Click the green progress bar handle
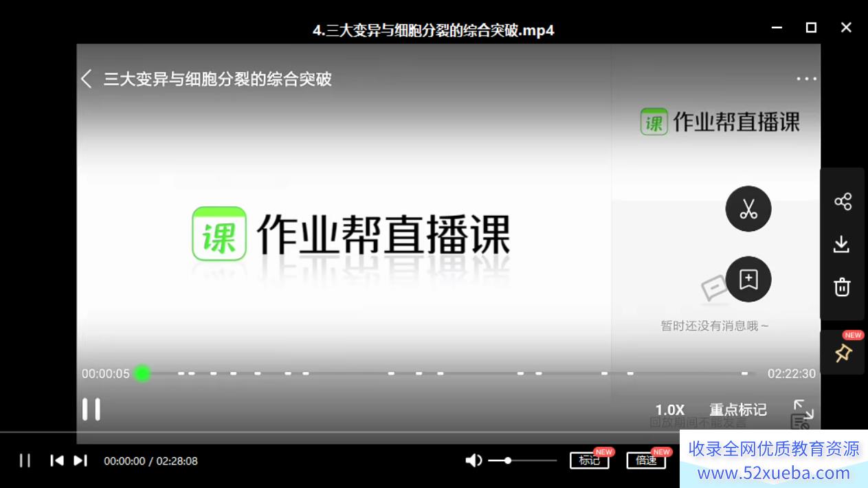The image size is (868, 488). (x=142, y=373)
